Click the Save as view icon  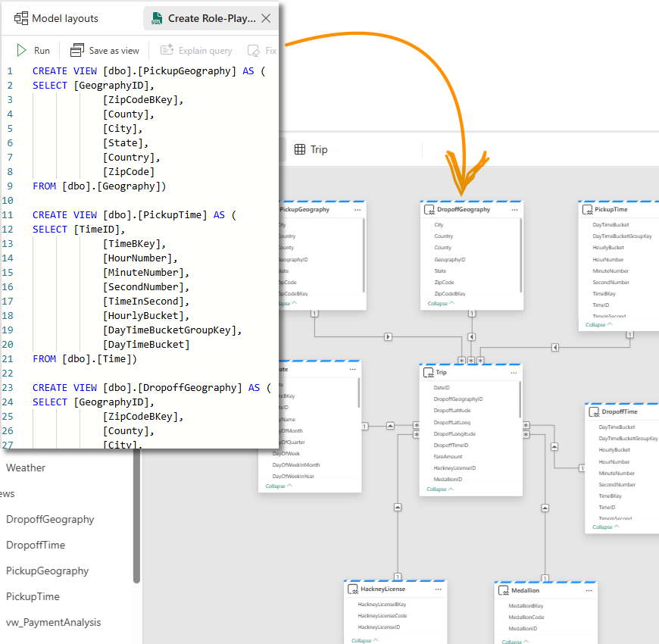77,51
